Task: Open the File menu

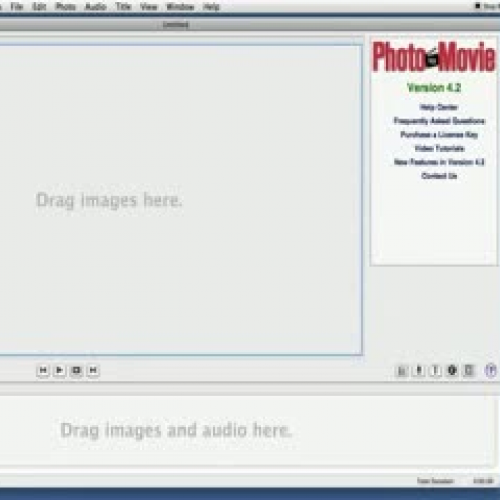Action: (17, 7)
